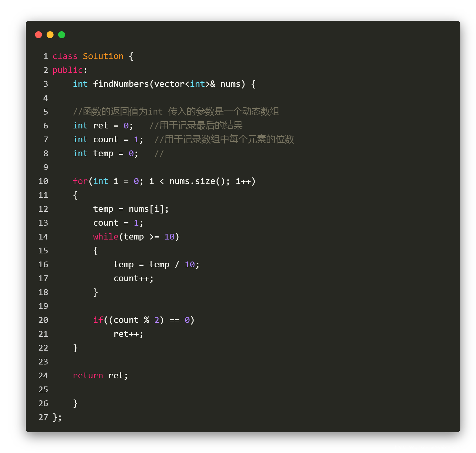Click the 'for' keyword on line 10

[80, 181]
